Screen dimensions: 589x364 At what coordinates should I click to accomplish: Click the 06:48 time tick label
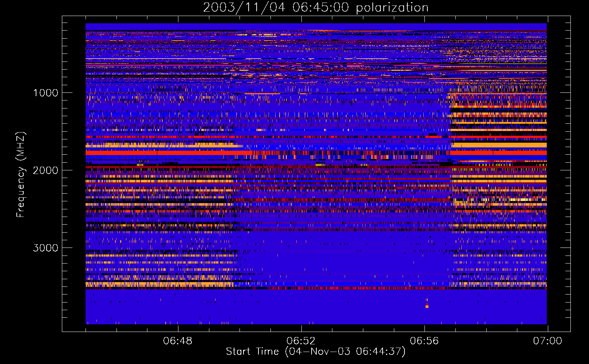point(178,341)
